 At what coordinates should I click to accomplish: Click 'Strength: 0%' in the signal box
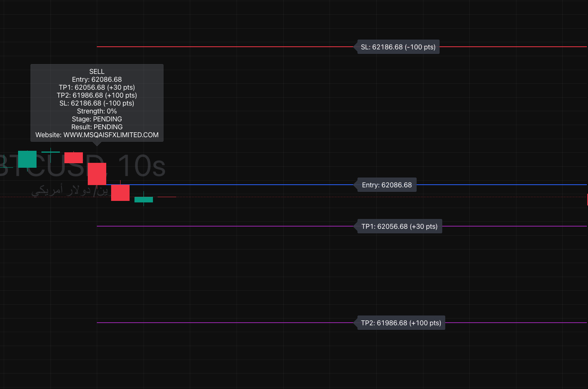97,111
